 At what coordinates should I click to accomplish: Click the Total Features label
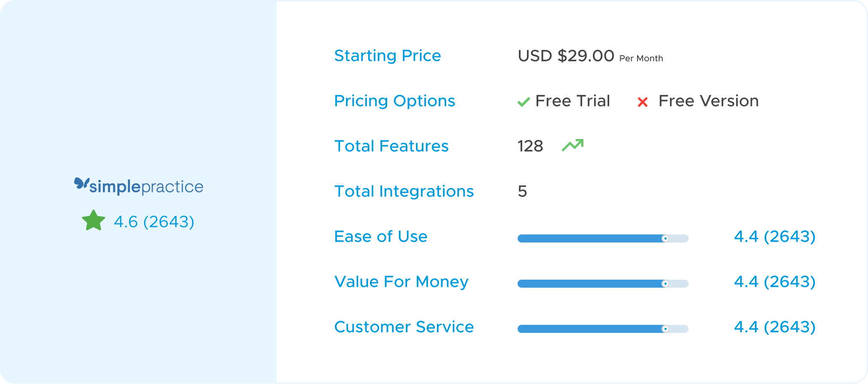391,146
